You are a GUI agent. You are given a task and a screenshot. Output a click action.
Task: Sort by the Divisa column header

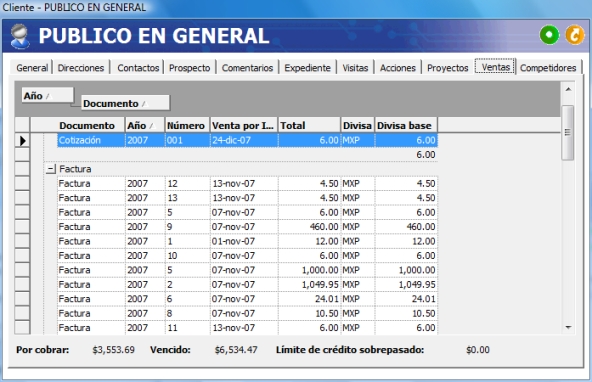coord(358,125)
